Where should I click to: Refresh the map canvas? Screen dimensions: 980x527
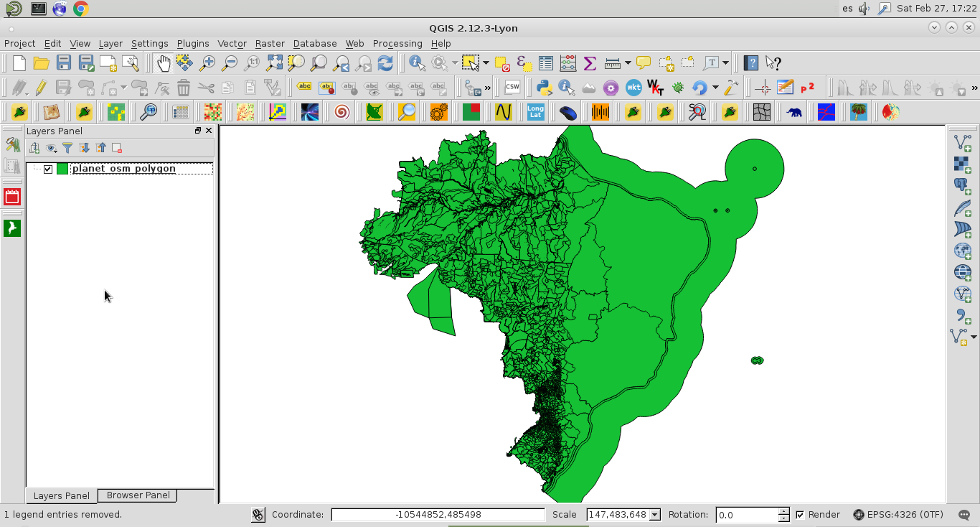385,63
